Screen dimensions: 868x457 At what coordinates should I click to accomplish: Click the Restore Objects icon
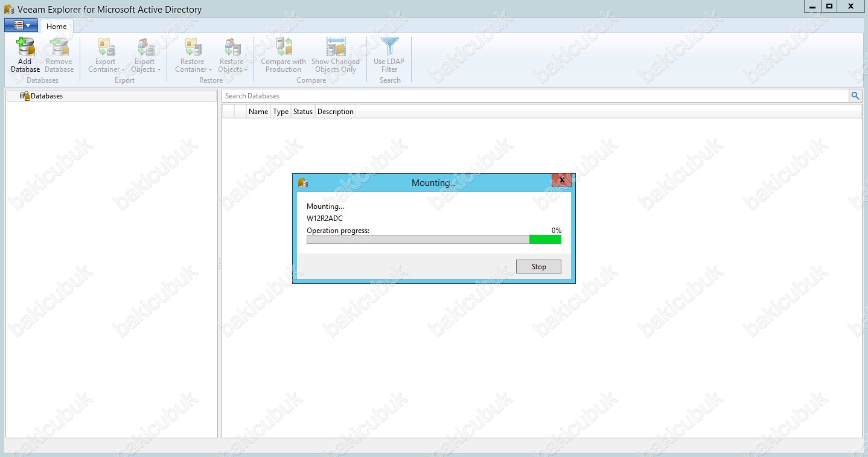click(x=232, y=47)
